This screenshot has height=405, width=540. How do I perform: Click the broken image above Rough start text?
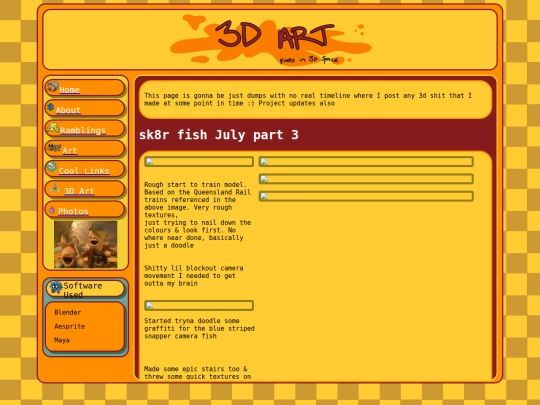click(x=199, y=162)
